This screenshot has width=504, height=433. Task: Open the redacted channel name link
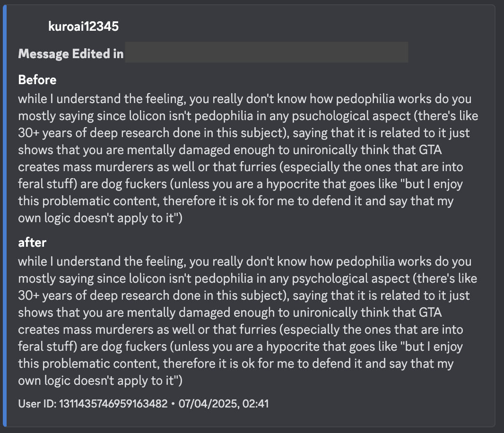click(266, 52)
